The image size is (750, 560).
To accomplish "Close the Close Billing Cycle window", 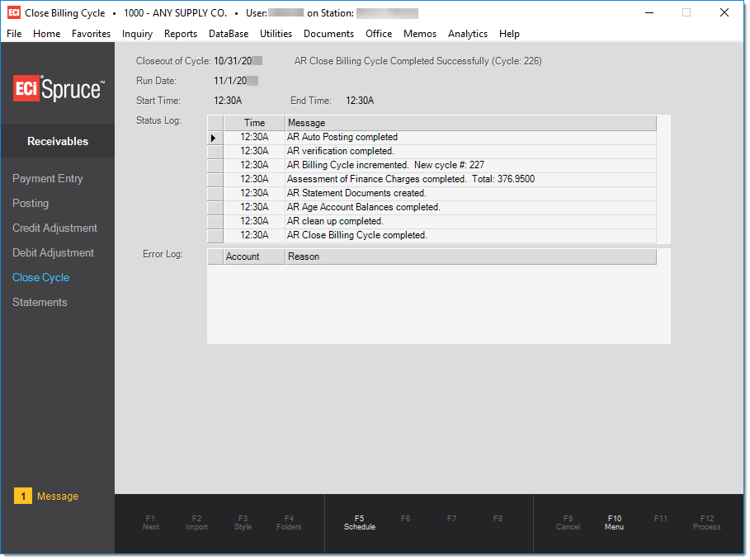I will click(x=724, y=13).
